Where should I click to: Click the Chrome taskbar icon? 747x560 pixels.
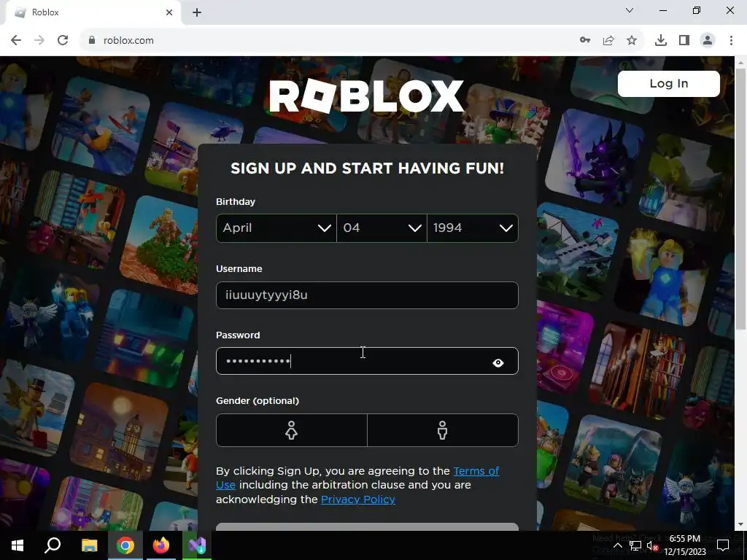[x=125, y=545]
